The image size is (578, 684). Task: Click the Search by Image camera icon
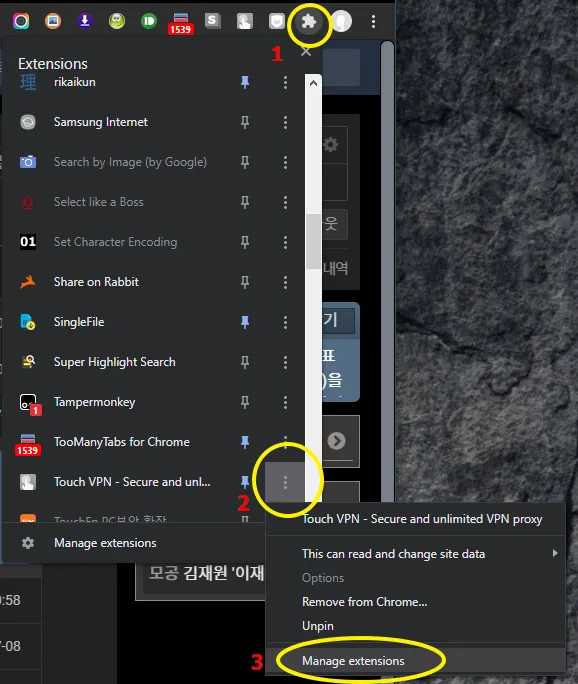click(x=28, y=162)
